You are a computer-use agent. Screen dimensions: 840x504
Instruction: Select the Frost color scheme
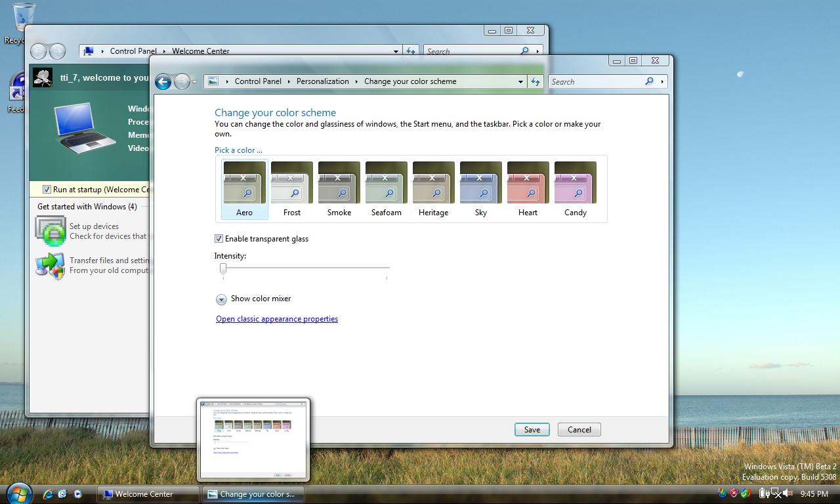point(292,189)
